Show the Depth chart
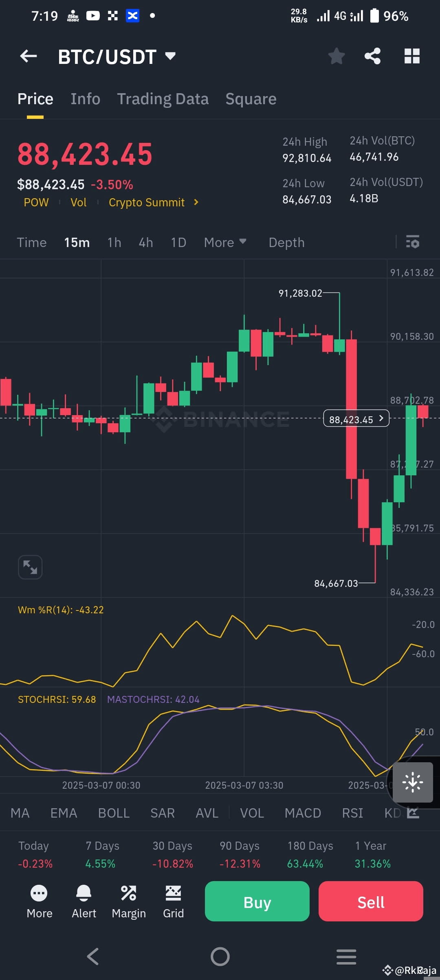 pyautogui.click(x=286, y=242)
